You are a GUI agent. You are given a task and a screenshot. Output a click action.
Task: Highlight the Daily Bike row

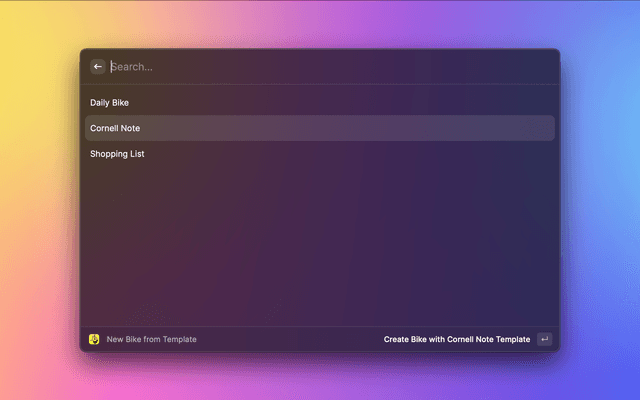click(x=320, y=102)
